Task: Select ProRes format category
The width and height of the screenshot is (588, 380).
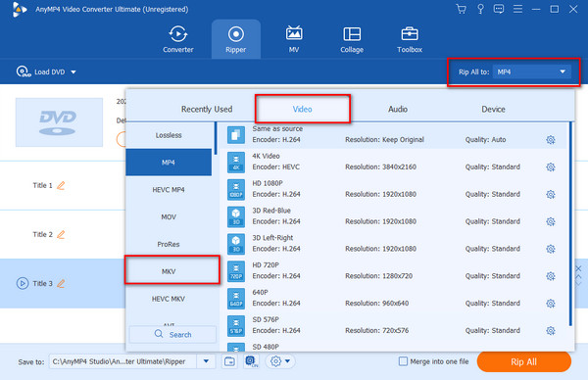Action: coord(169,244)
